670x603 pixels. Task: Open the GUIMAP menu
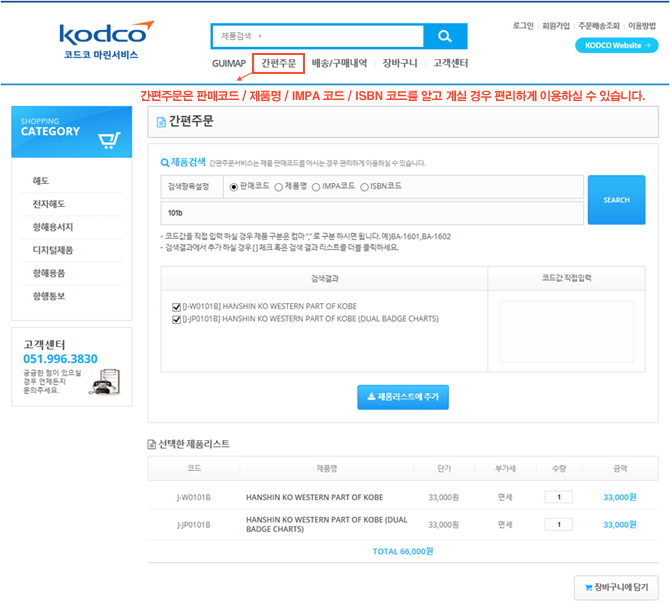pos(229,64)
